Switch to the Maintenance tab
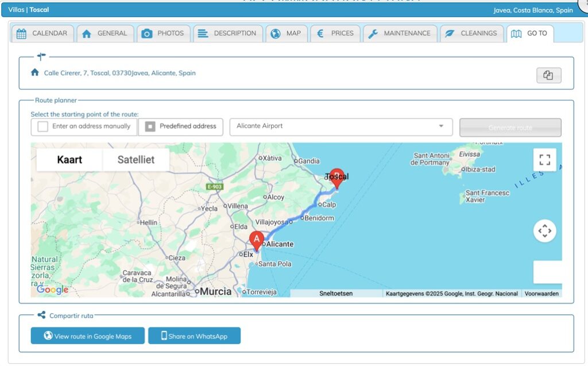 pyautogui.click(x=401, y=33)
